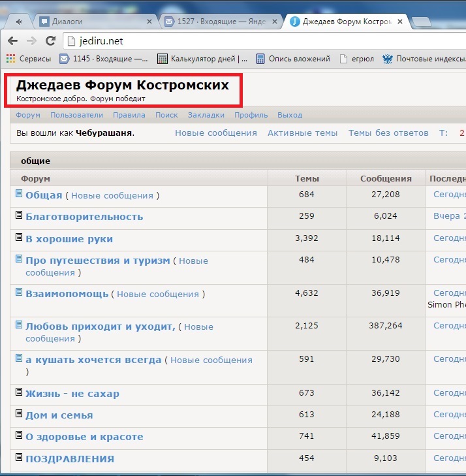Reload the page with the refresh icon
This screenshot has width=466, height=476.
[x=50, y=41]
